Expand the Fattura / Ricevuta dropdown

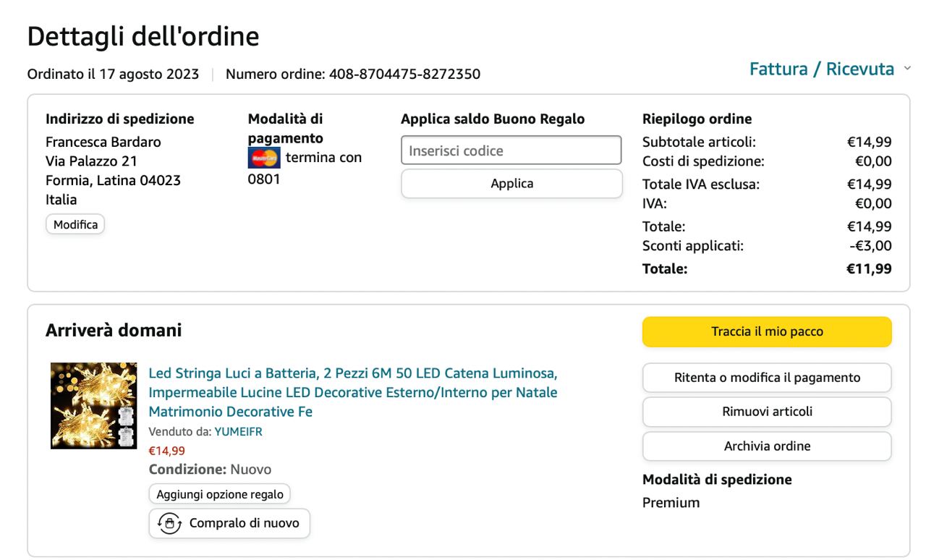click(830, 69)
